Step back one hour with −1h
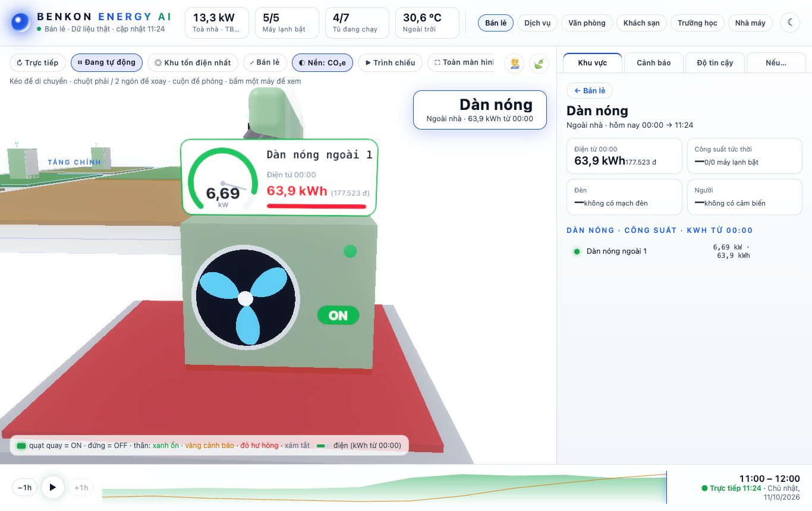The height and width of the screenshot is (511, 812). tap(25, 488)
